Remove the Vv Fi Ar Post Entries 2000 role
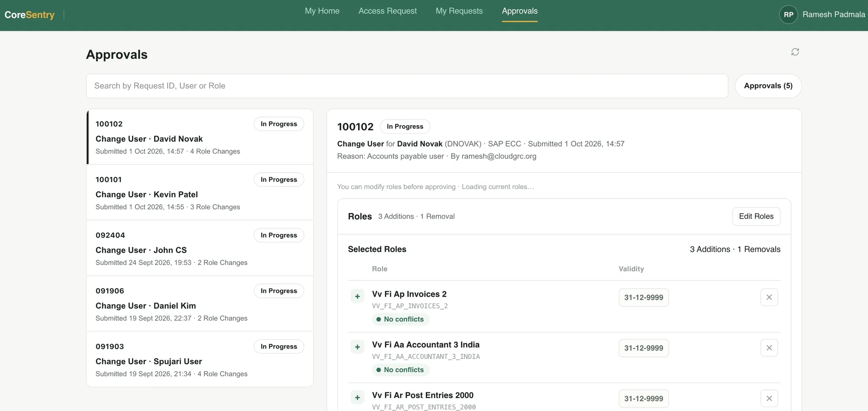868x411 pixels. 769,398
